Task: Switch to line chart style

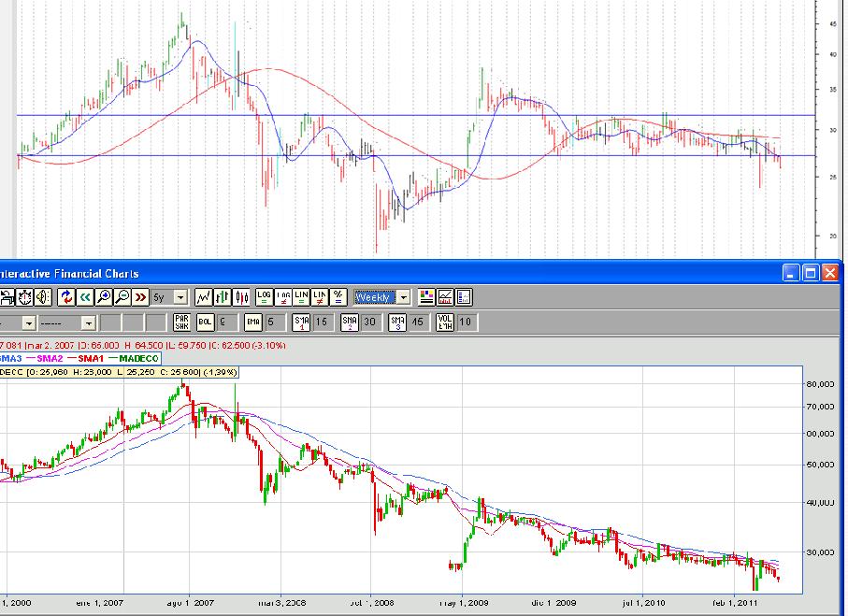Action: click(x=203, y=297)
